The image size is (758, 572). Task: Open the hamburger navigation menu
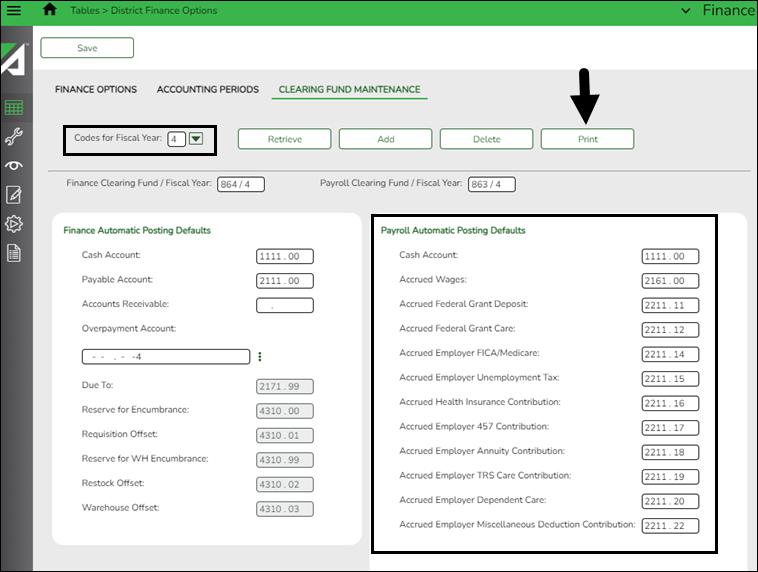[14, 10]
